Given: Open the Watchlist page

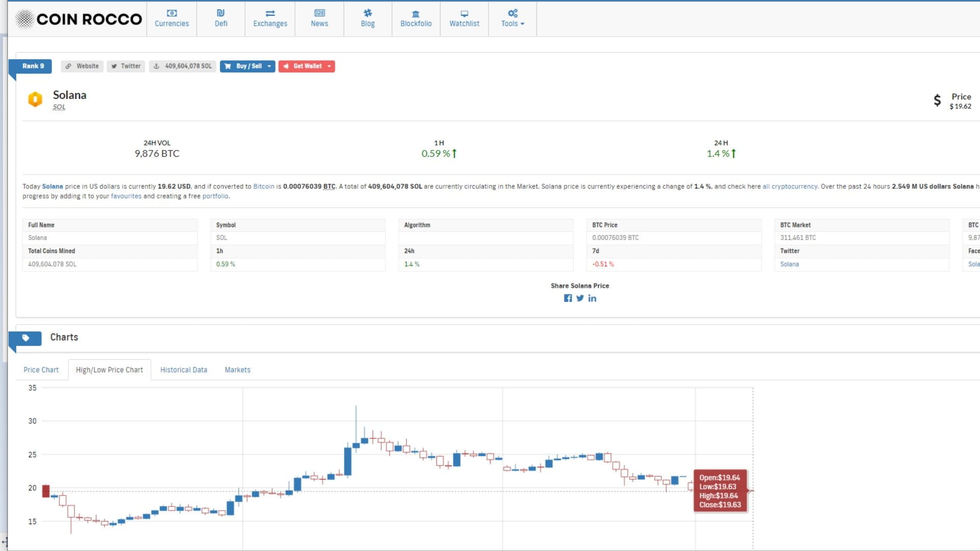Looking at the screenshot, I should pyautogui.click(x=464, y=18).
